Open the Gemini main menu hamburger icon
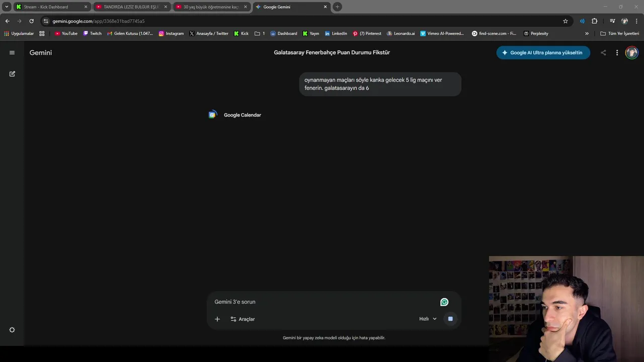 (x=12, y=52)
